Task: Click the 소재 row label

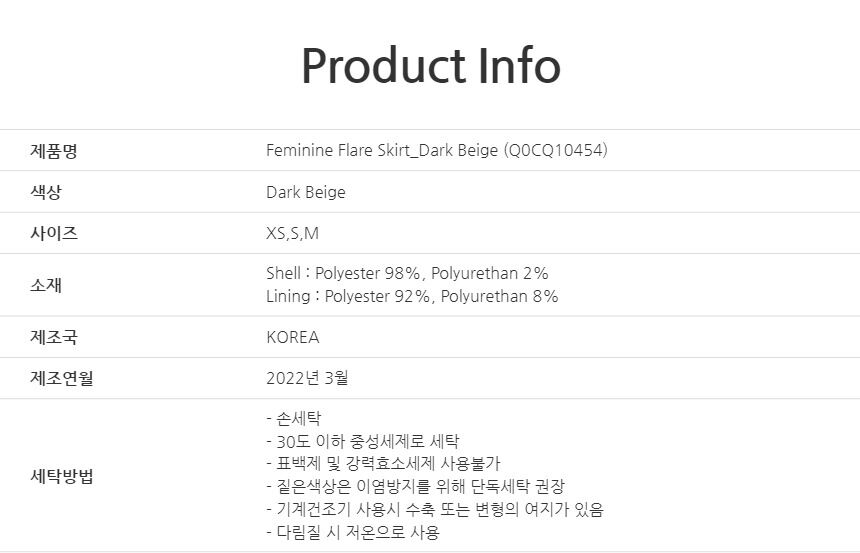Action: tap(46, 285)
